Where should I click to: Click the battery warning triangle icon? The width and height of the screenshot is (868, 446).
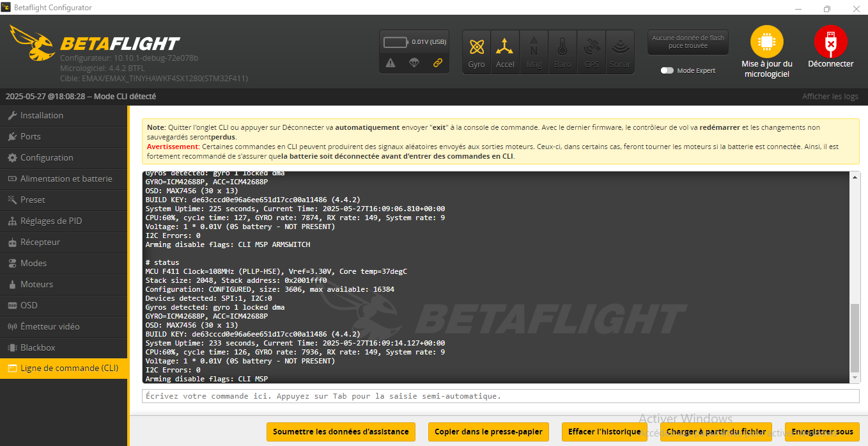coord(391,63)
